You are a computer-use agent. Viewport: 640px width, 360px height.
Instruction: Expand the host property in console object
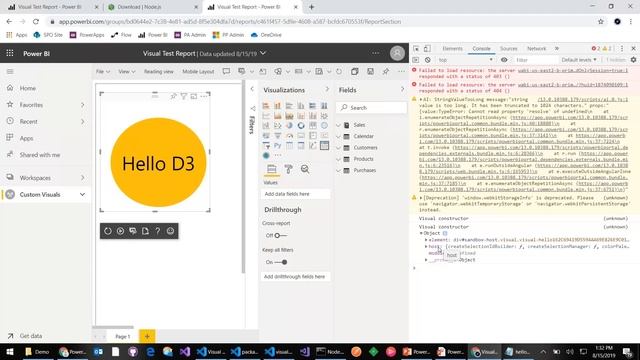pos(426,247)
